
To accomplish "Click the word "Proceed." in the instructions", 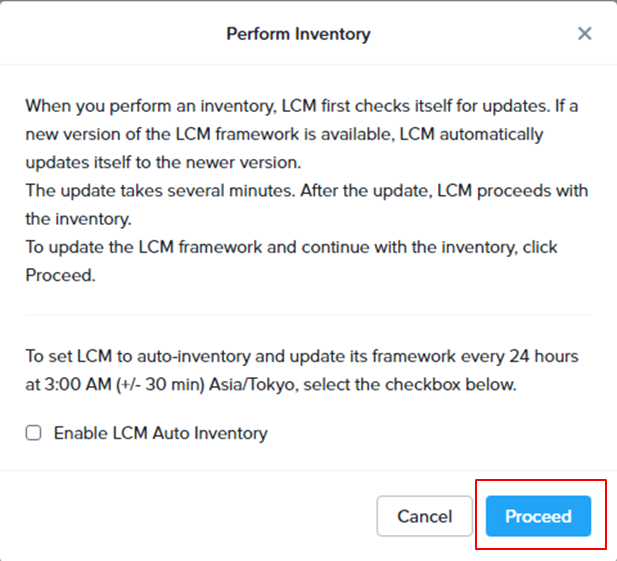I will (x=60, y=275).
